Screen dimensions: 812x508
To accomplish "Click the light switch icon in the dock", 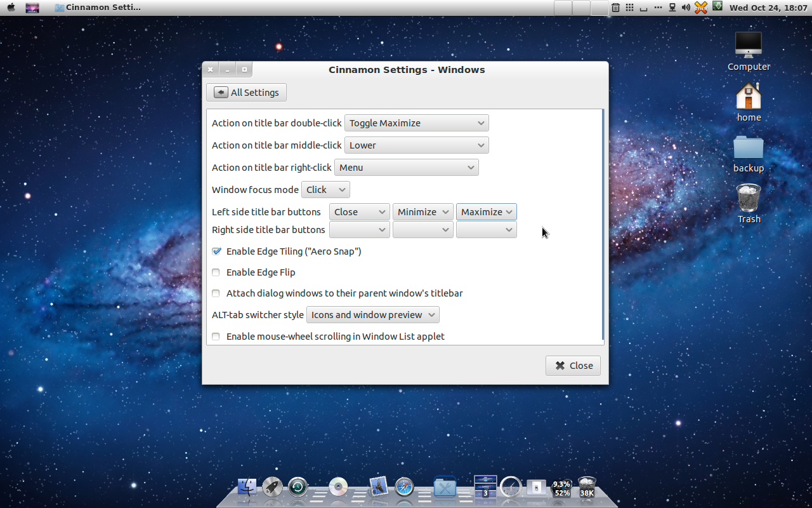I will pos(536,487).
